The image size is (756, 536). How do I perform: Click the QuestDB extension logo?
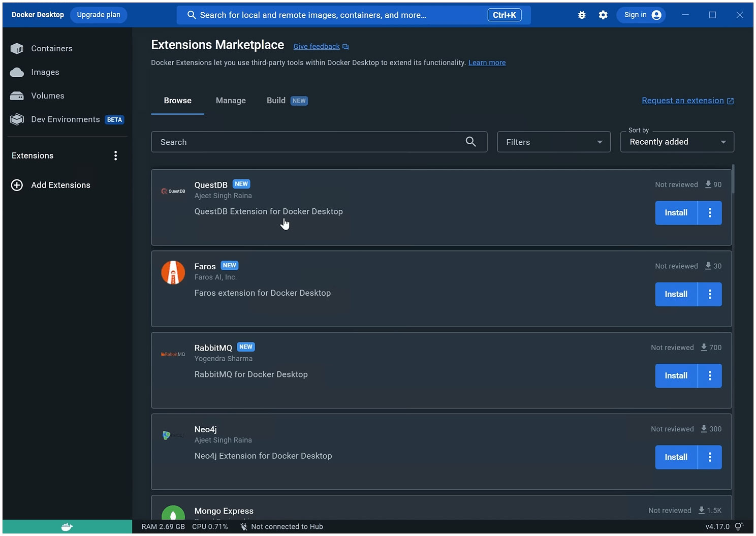tap(173, 191)
